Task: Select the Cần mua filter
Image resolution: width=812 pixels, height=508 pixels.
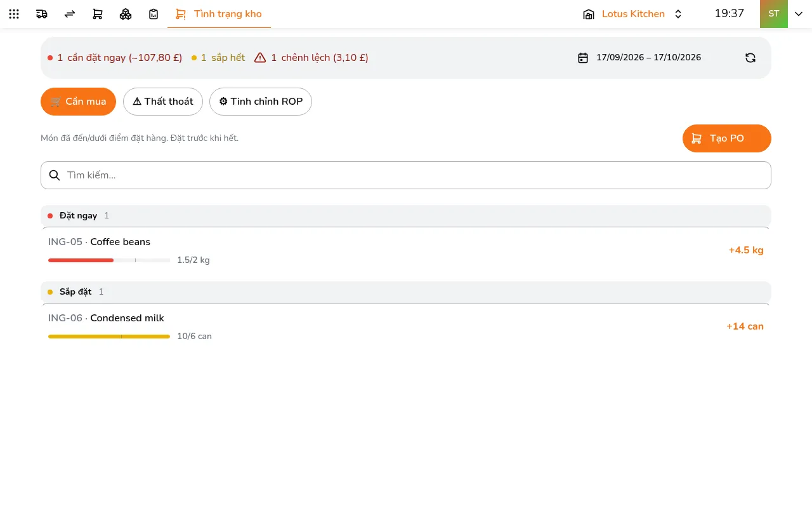Action: 78,102
